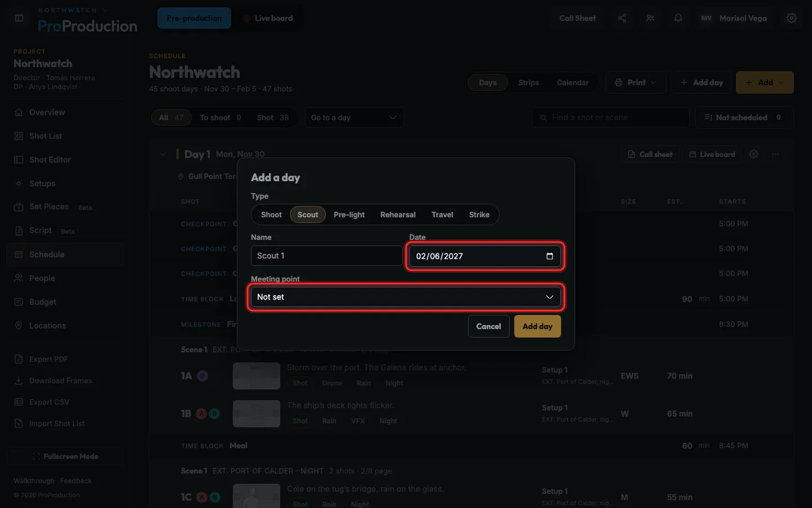
Task: Select the Travel day type
Action: pyautogui.click(x=442, y=214)
